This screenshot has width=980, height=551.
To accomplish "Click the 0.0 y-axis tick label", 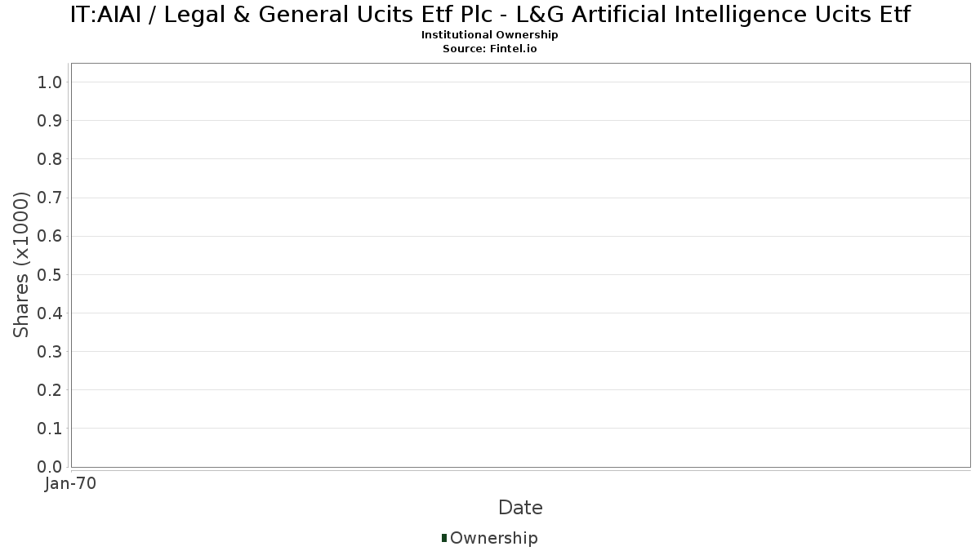I will click(50, 466).
